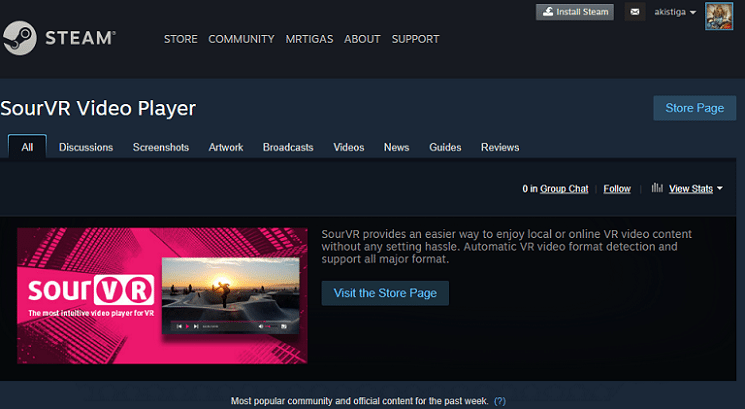Viewport: 745px width, 409px height.
Task: Click Visit the Store Page button
Action: point(385,293)
